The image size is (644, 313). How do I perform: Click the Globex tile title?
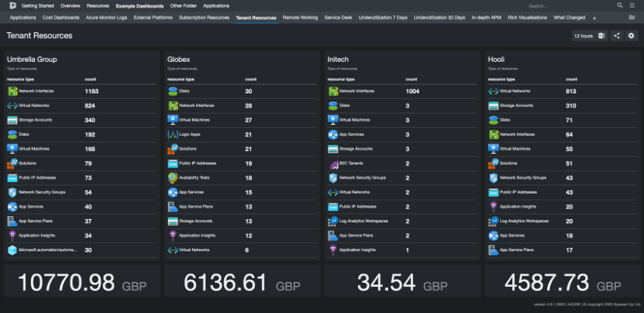coord(179,60)
